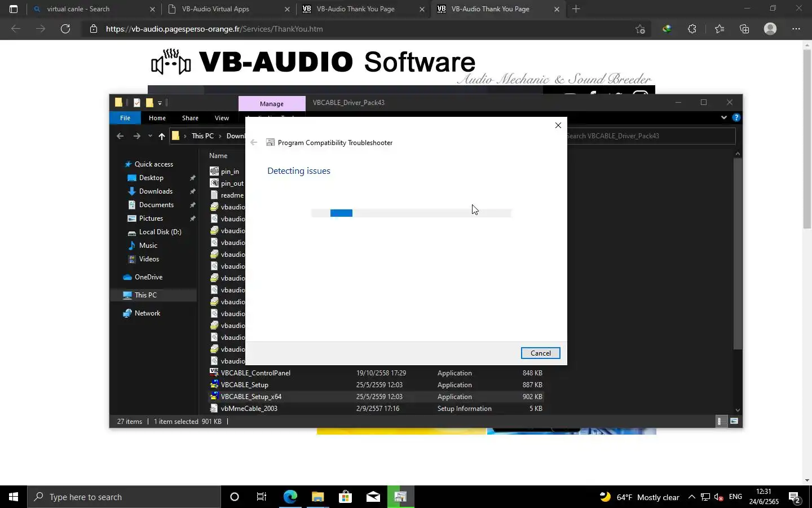The width and height of the screenshot is (812, 508).
Task: Switch to the View ribbon tab
Action: pos(222,118)
